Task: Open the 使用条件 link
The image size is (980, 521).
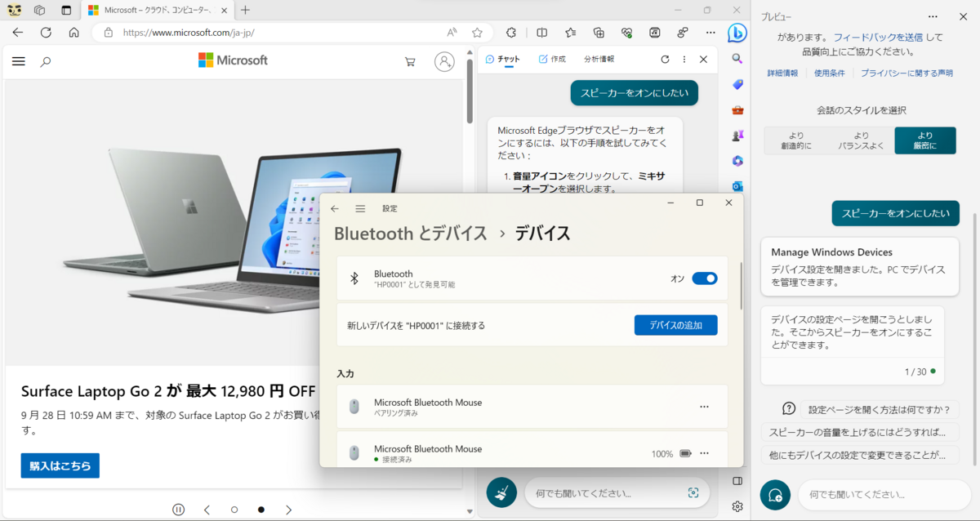Action: pos(830,73)
